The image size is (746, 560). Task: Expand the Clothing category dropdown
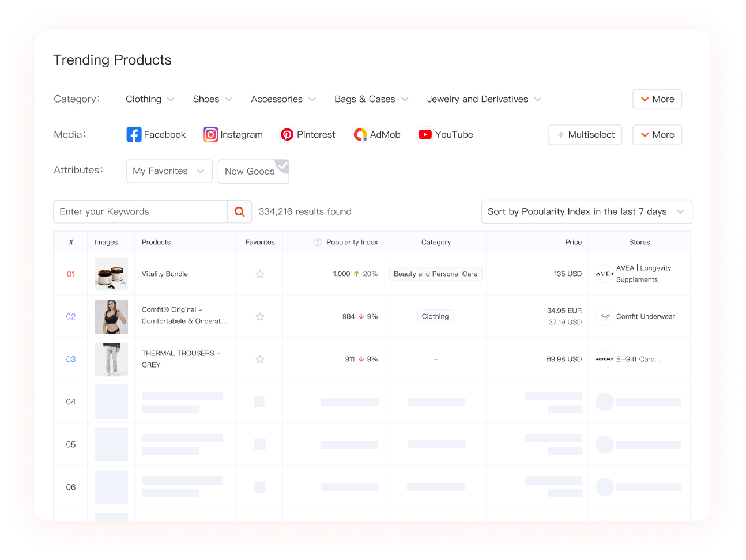[x=150, y=99]
